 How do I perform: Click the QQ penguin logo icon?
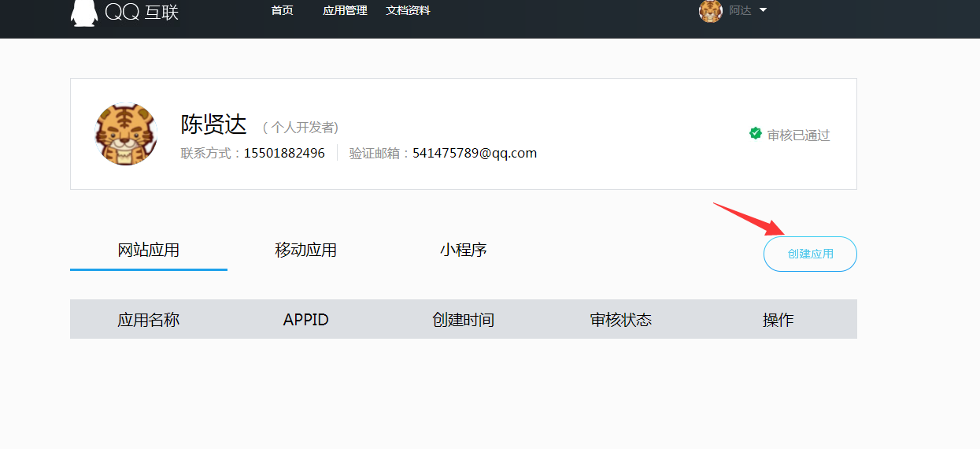tap(84, 12)
